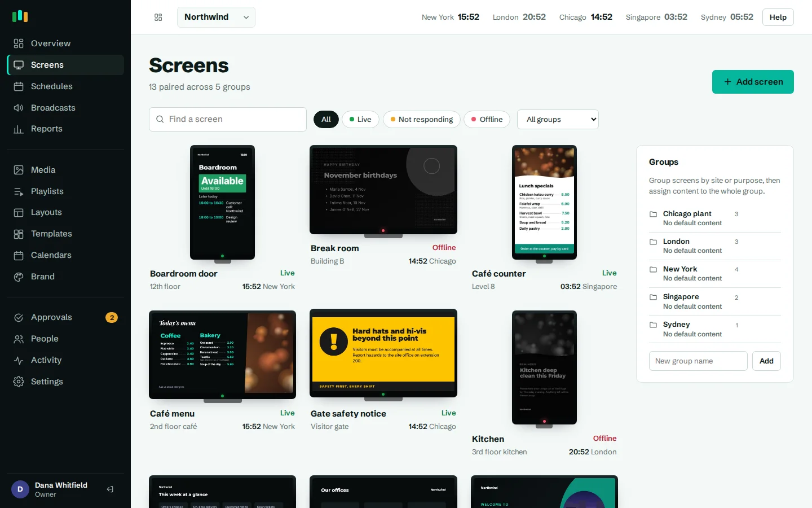Select the Chicago plant group name
This screenshot has width=812, height=508.
pos(687,214)
